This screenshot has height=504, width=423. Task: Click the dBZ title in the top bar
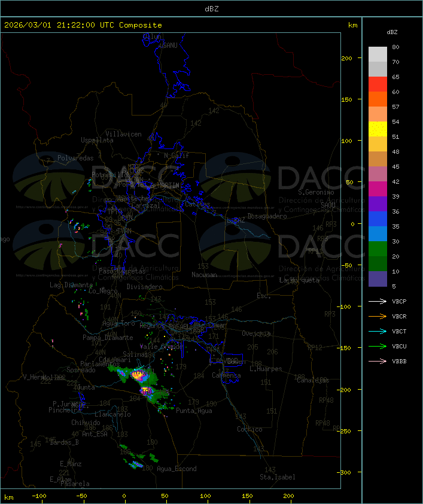(212, 9)
